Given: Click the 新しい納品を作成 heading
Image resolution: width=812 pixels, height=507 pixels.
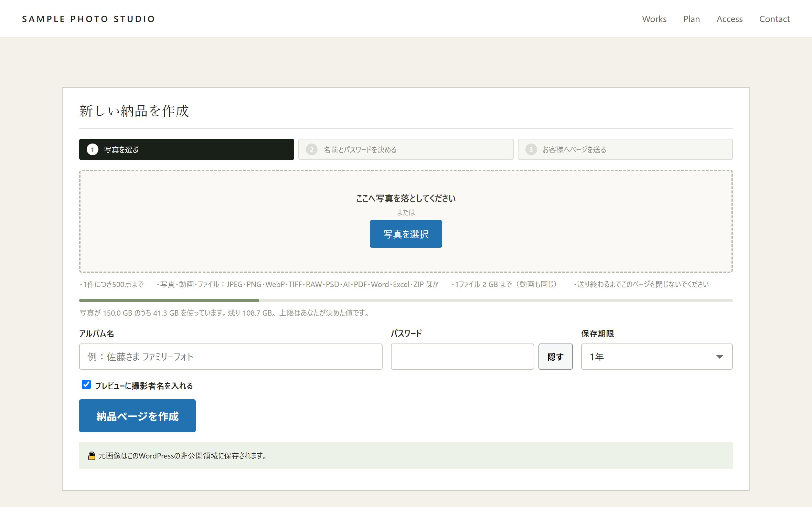Looking at the screenshot, I should (x=134, y=111).
